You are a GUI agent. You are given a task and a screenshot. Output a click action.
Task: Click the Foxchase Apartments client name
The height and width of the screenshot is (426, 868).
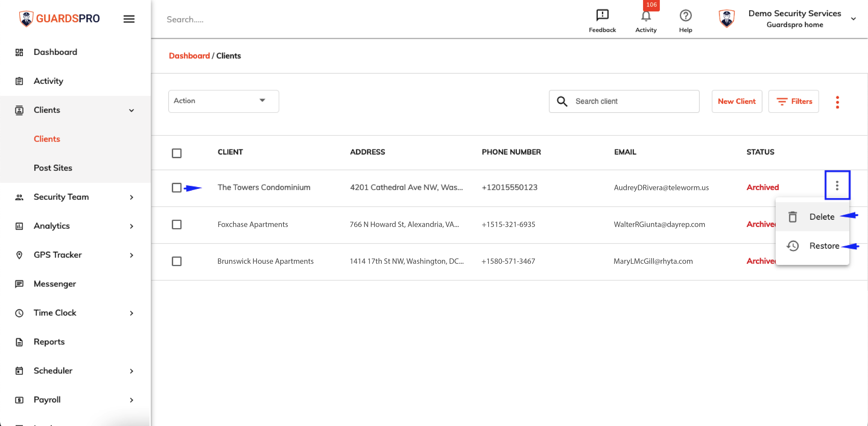(x=253, y=225)
